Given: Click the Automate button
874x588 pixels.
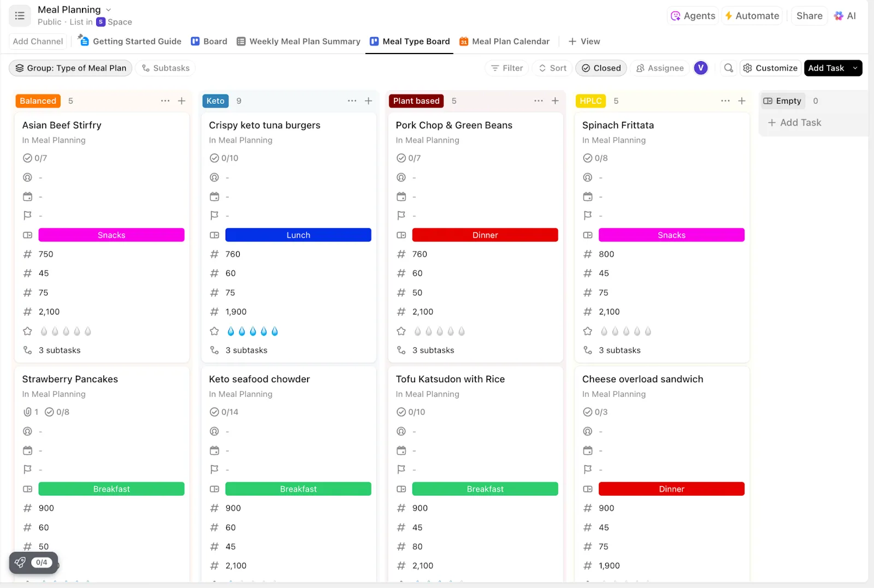Looking at the screenshot, I should click(x=752, y=16).
